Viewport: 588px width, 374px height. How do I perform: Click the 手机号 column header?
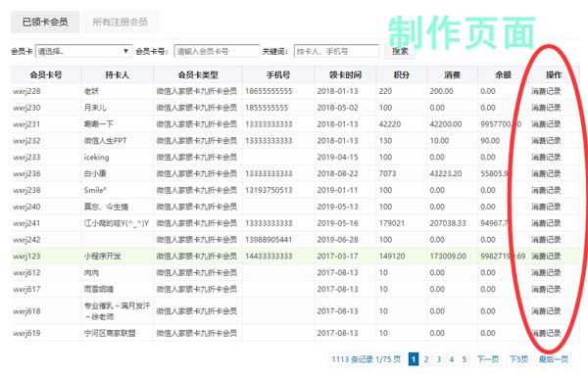coord(278,75)
